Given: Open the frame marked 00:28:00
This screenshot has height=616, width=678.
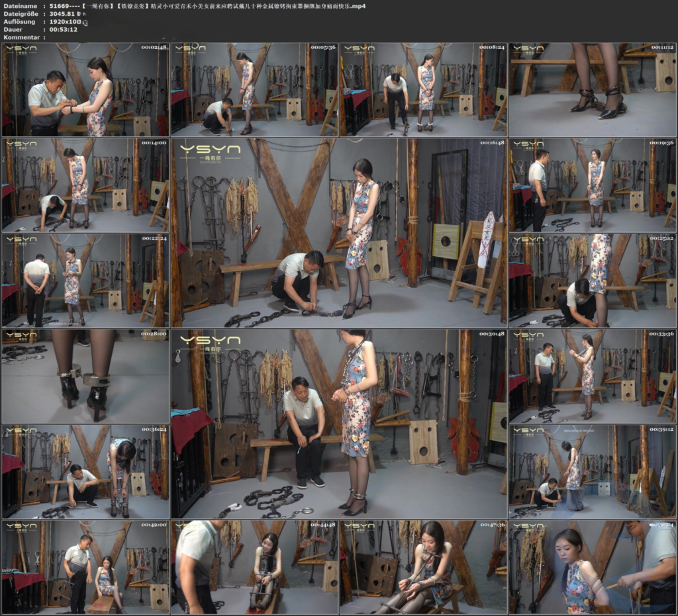Looking at the screenshot, I should [85, 376].
